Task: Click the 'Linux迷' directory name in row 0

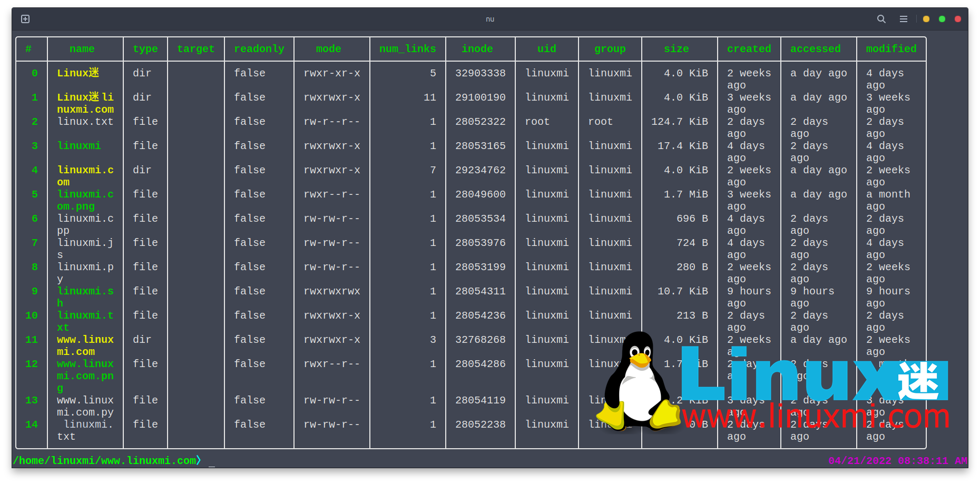Action: (x=78, y=73)
